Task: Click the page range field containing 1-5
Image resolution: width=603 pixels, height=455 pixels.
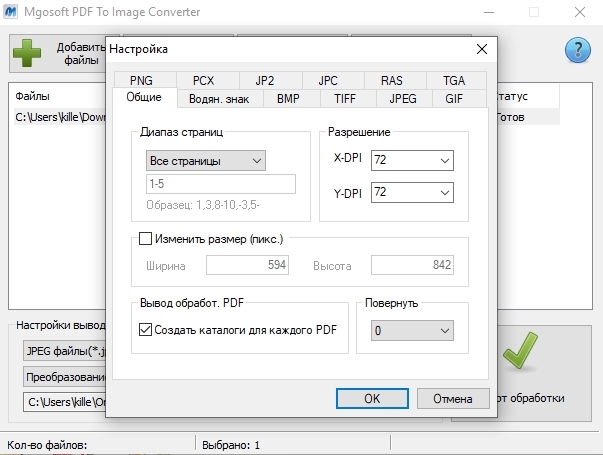Action: [x=221, y=184]
